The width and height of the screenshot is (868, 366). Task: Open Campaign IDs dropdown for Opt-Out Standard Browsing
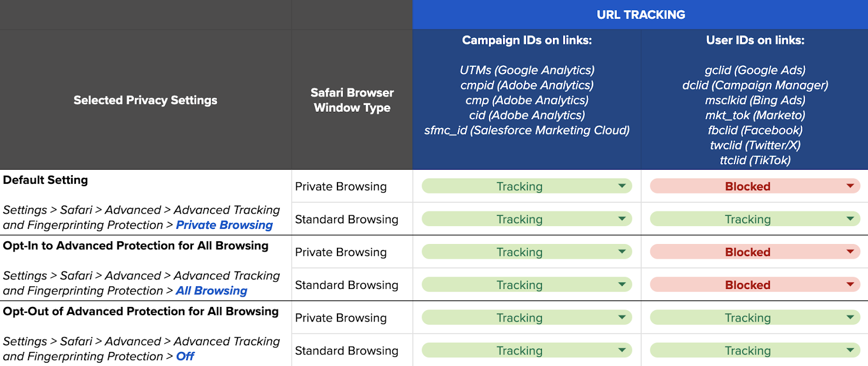pos(527,350)
